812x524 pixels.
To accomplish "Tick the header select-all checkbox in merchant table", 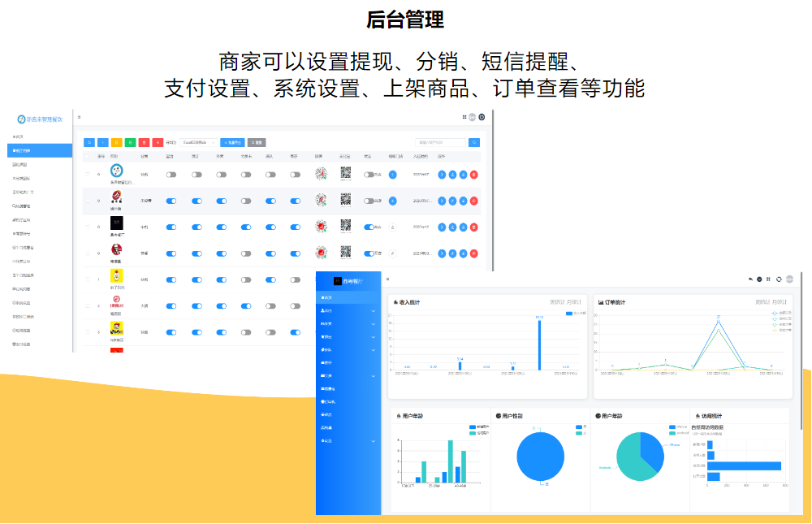I will (x=87, y=156).
